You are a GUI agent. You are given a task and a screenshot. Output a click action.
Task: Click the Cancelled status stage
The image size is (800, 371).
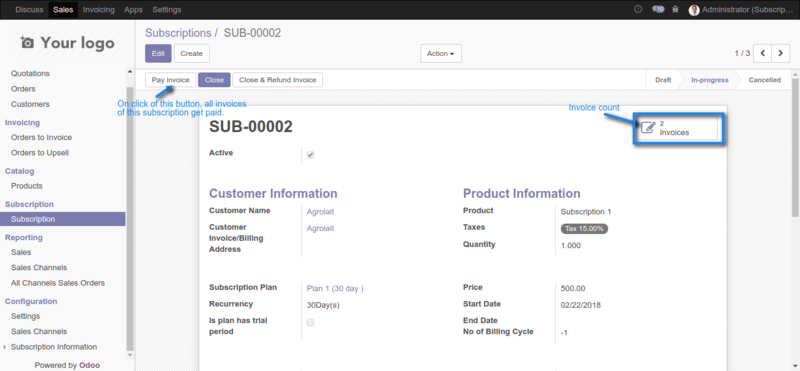(764, 80)
